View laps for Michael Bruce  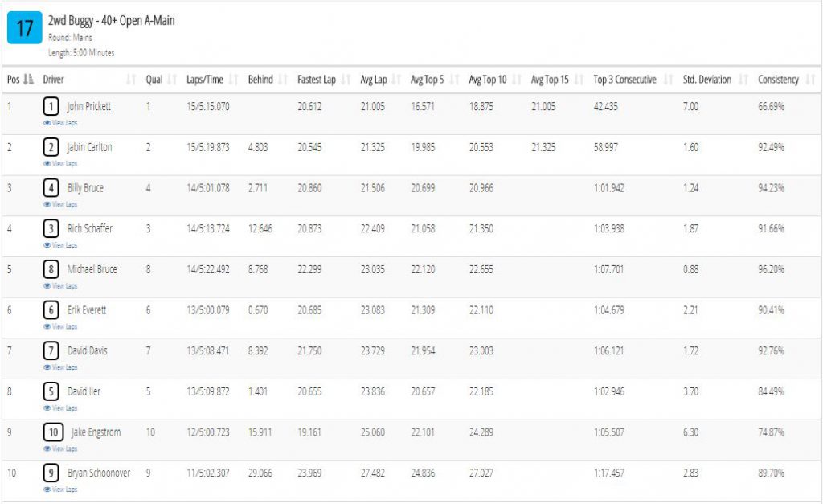point(60,286)
